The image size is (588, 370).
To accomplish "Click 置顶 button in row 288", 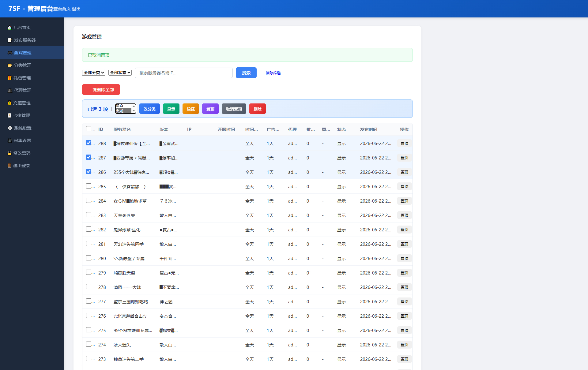I will point(405,144).
